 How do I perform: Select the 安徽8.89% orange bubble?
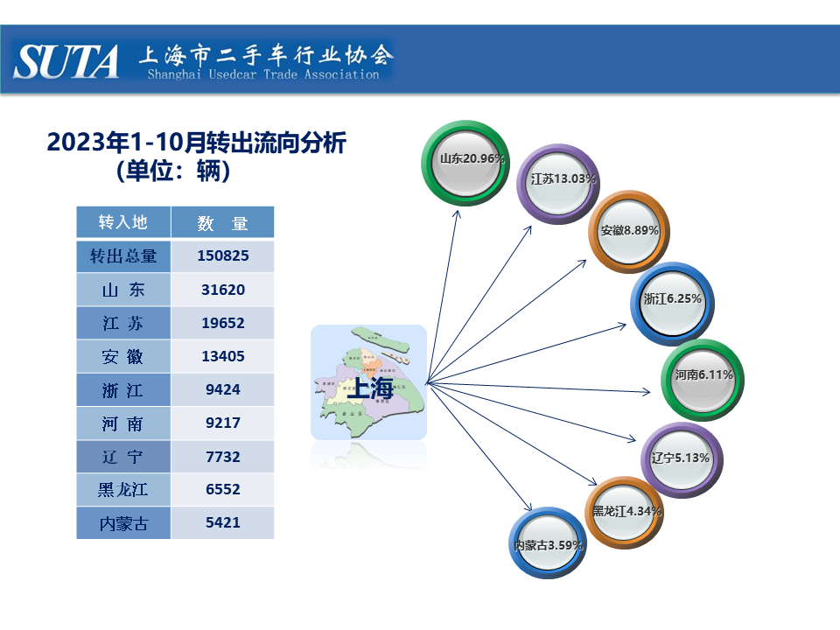coord(629,232)
